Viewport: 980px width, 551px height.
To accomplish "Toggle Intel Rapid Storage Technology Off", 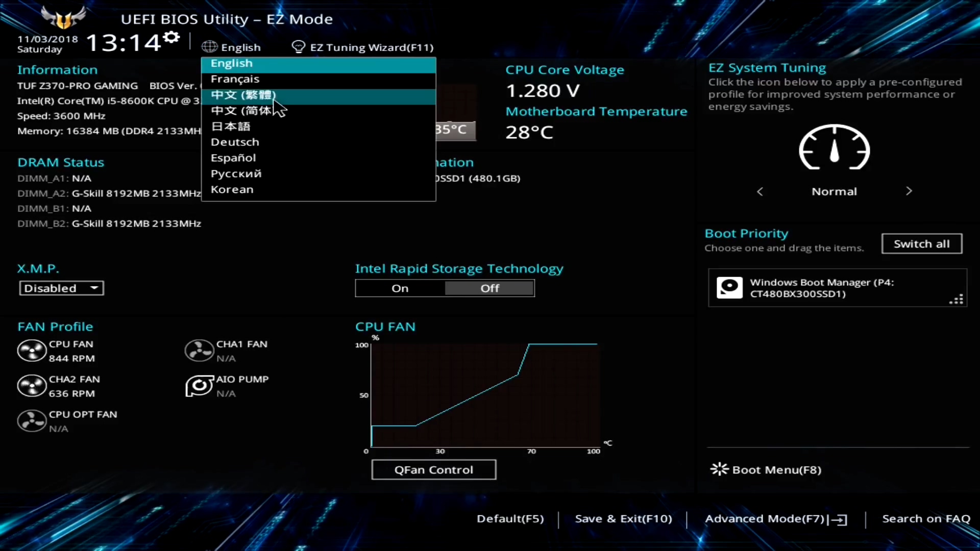I will tap(489, 288).
